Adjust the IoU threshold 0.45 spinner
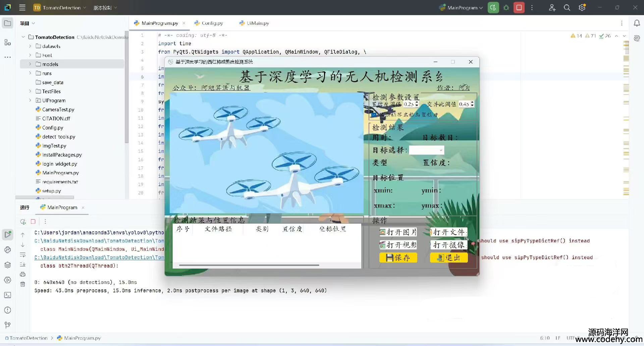Viewport: 644px width, 346px height. (x=472, y=104)
